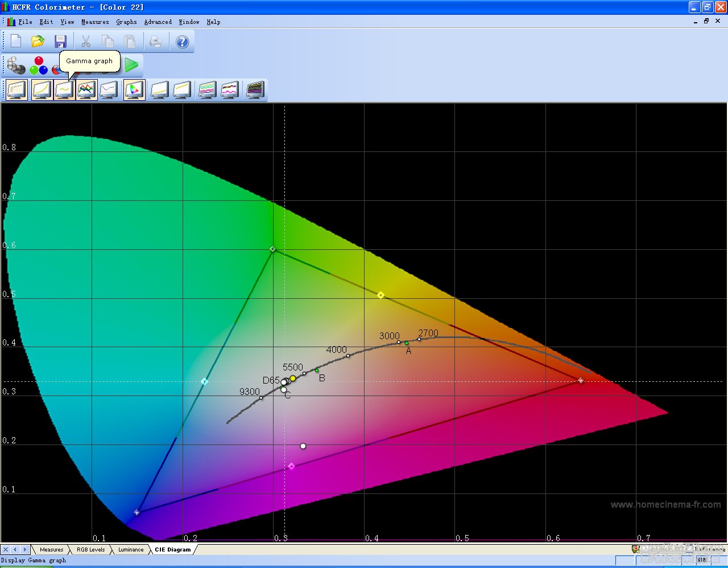Click the 9300 temperature label
Viewport: 728px width, 568px height.
pyautogui.click(x=249, y=392)
